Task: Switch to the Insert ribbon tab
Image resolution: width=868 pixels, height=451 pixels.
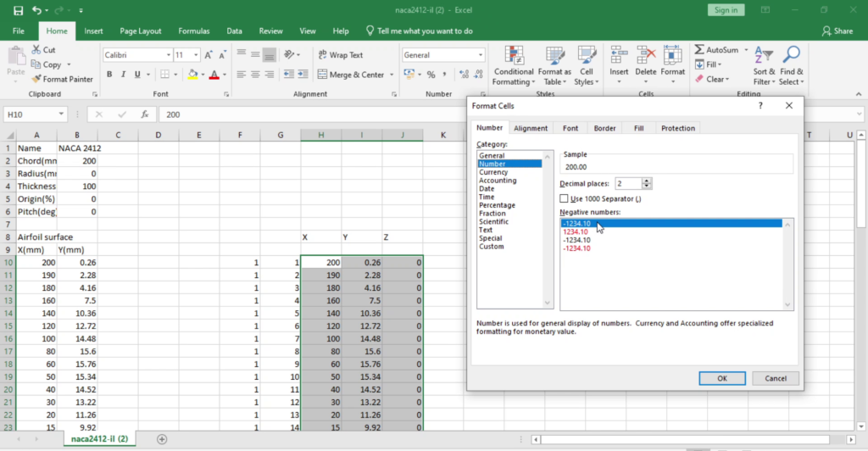Action: [93, 31]
